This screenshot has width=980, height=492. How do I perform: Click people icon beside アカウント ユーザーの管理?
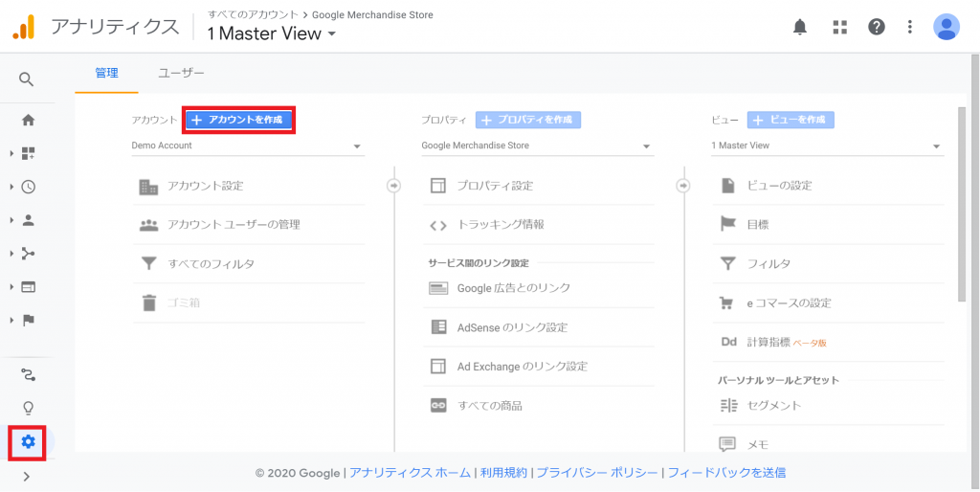[x=148, y=225]
